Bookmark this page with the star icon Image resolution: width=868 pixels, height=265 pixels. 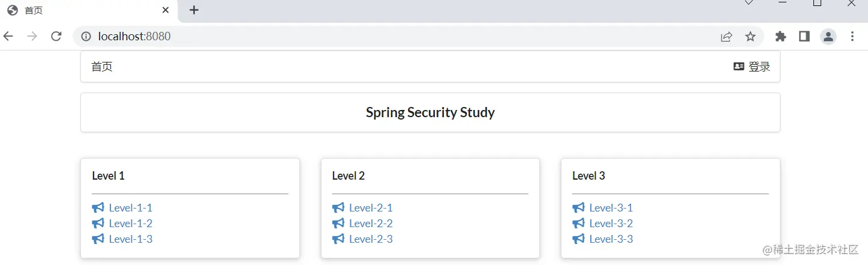(x=750, y=37)
